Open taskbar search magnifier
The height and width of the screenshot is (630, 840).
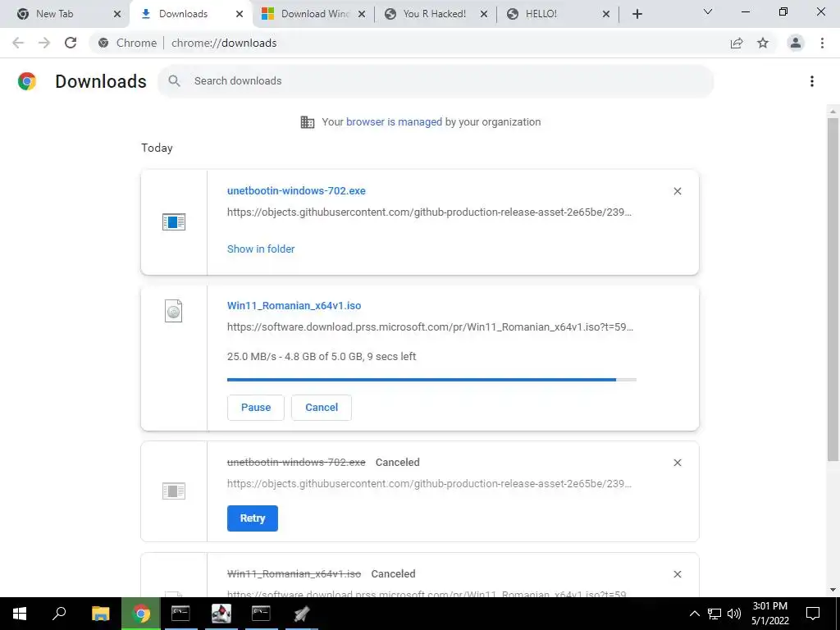click(x=59, y=614)
